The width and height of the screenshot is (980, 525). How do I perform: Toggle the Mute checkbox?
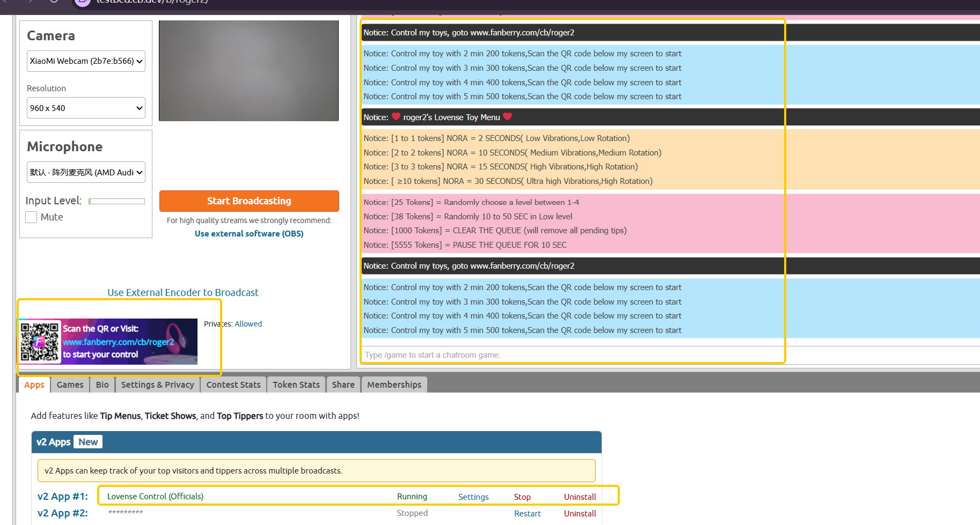tap(31, 217)
